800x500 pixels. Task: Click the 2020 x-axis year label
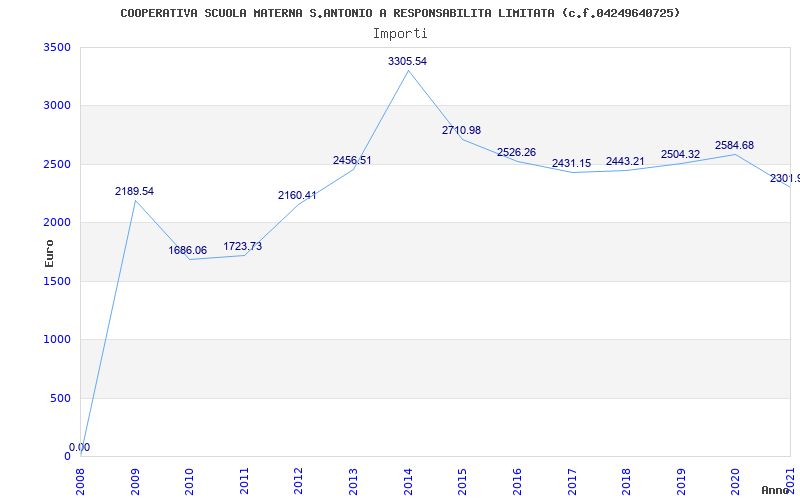click(x=735, y=482)
